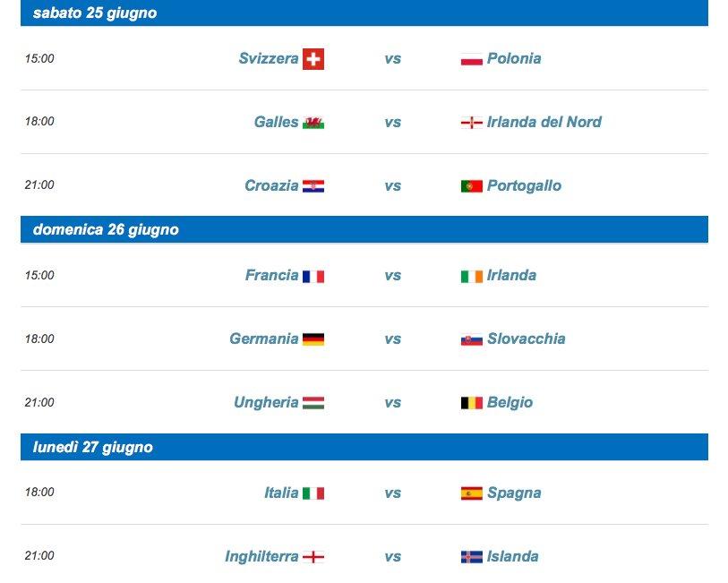The image size is (728, 583).
Task: Click the Iceland flag icon
Action: click(471, 557)
